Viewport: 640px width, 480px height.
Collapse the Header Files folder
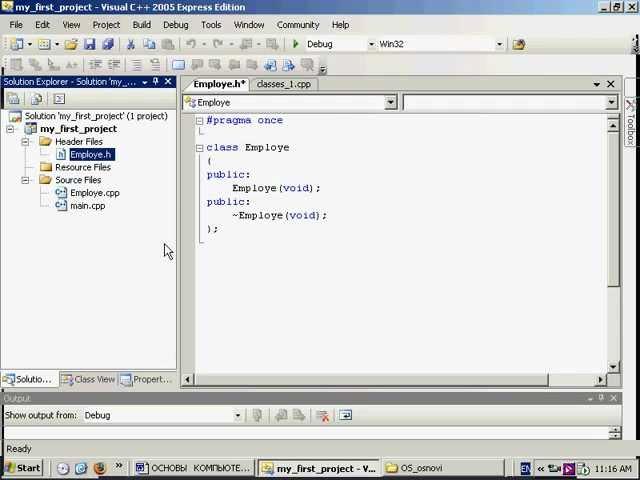coord(25,142)
